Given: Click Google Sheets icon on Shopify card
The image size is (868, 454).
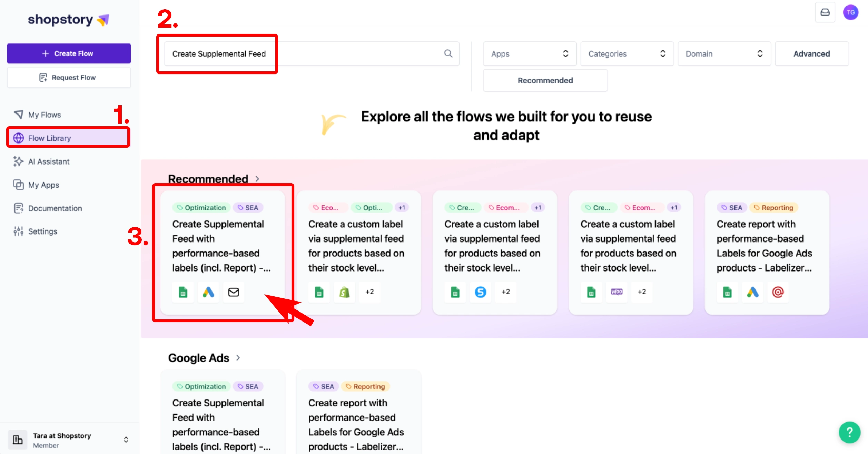Looking at the screenshot, I should 319,292.
